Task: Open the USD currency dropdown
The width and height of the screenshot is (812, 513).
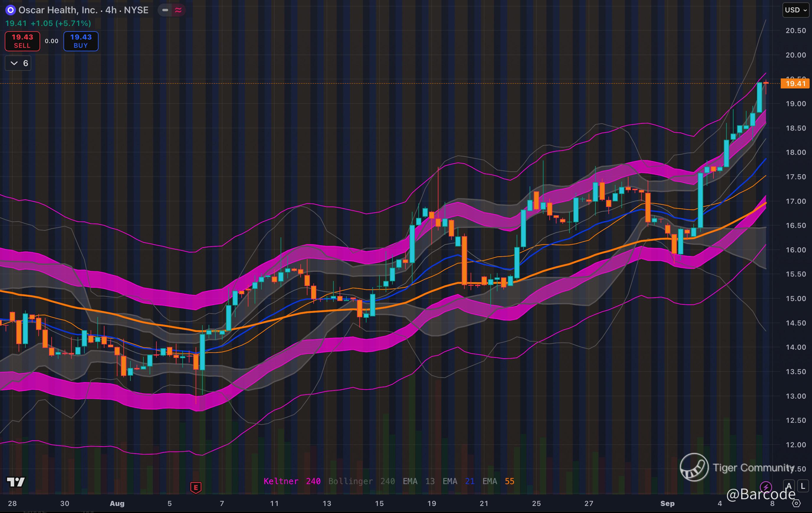Action: pos(795,10)
